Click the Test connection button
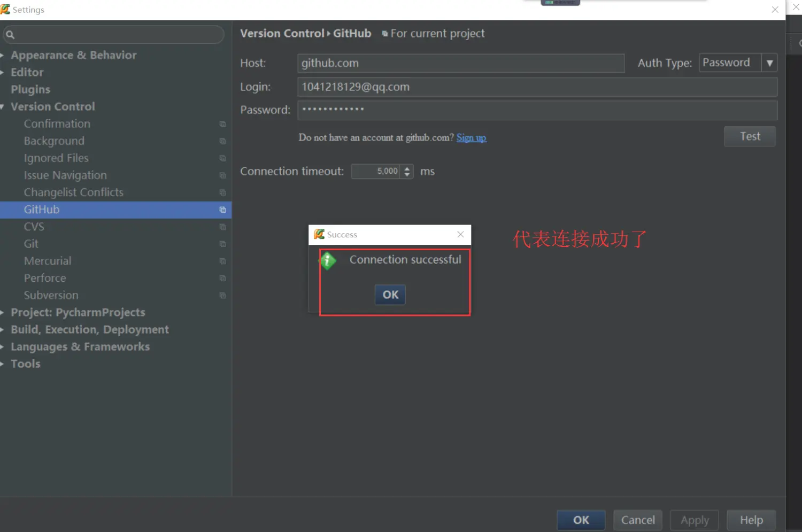Viewport: 802px width, 532px height. coord(750,136)
